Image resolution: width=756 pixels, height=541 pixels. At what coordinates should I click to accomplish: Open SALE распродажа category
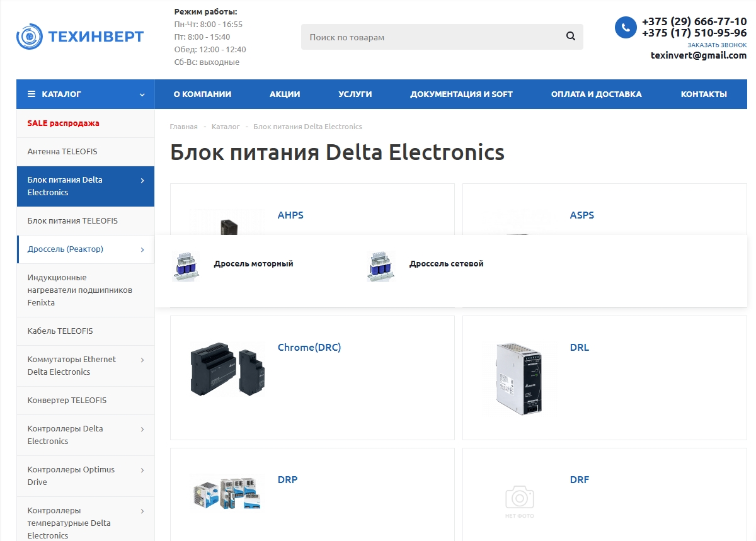tap(63, 123)
